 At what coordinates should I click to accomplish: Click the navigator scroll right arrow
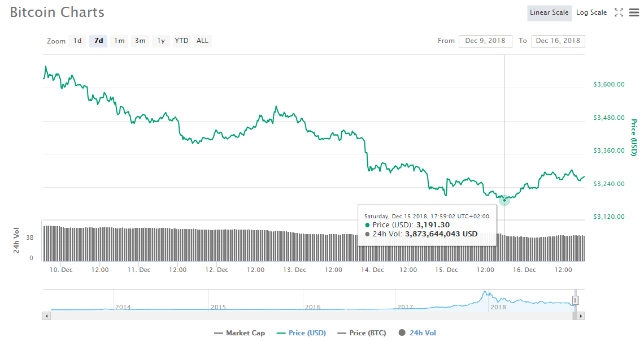[x=581, y=316]
